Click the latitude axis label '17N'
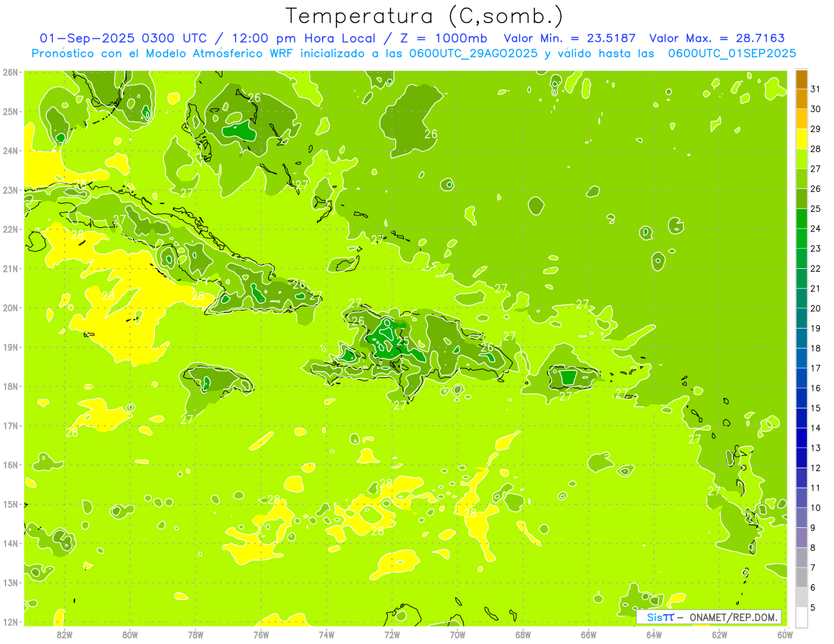 pos(10,426)
